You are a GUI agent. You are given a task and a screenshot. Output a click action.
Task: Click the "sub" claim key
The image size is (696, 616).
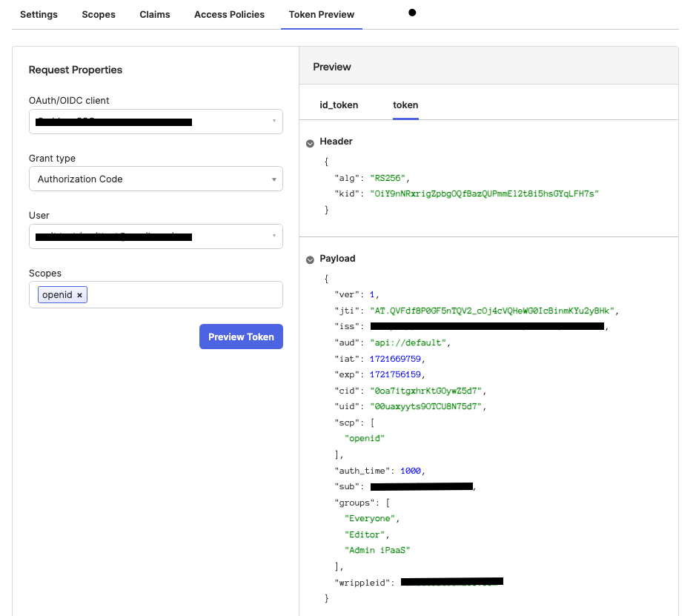point(347,487)
